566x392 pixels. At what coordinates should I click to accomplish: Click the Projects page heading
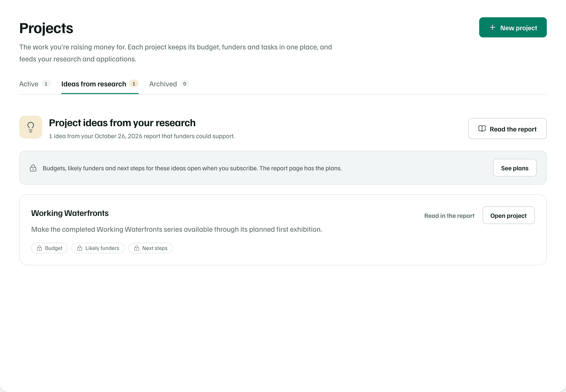(46, 28)
